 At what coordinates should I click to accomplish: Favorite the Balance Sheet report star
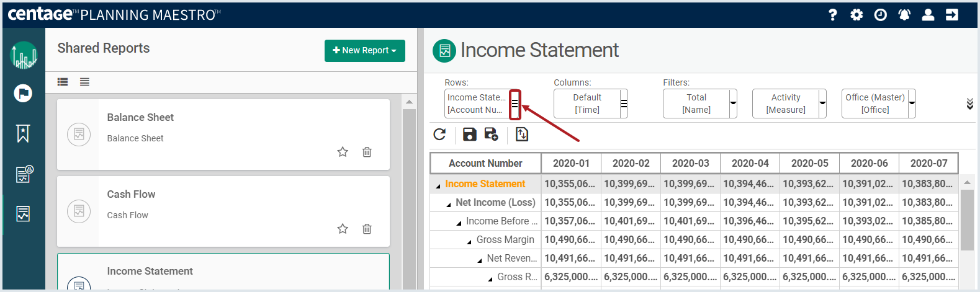(343, 152)
